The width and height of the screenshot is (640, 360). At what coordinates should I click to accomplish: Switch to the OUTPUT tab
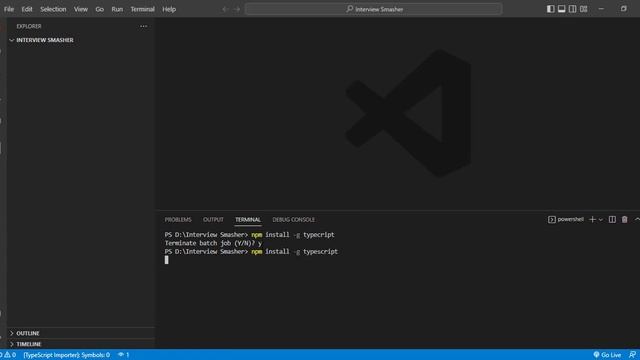213,220
